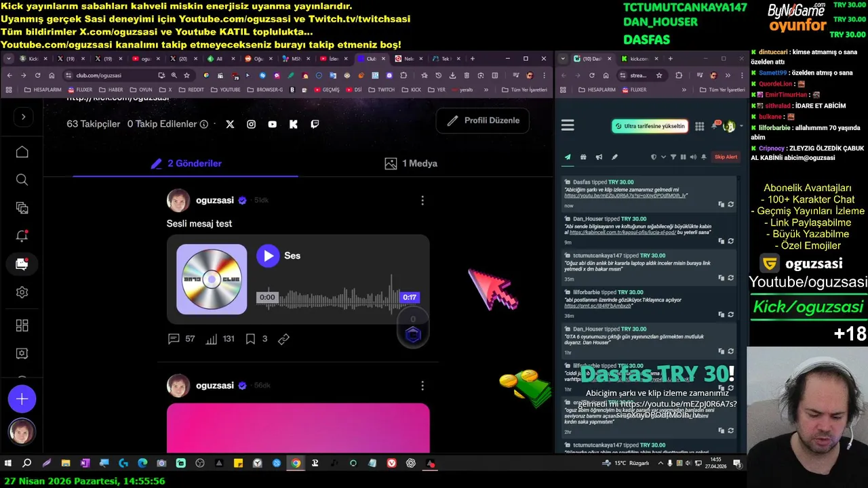Expand Tüm Yer İşaretleri in left browser
This screenshot has width=868, height=488.
coord(524,89)
